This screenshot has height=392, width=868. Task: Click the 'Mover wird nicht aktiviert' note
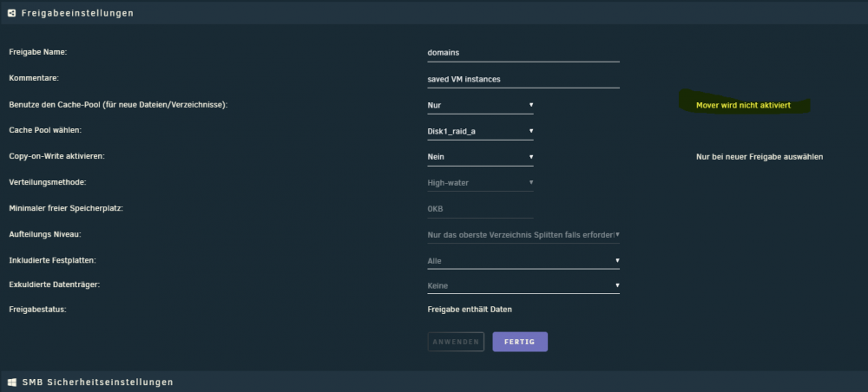click(x=744, y=105)
